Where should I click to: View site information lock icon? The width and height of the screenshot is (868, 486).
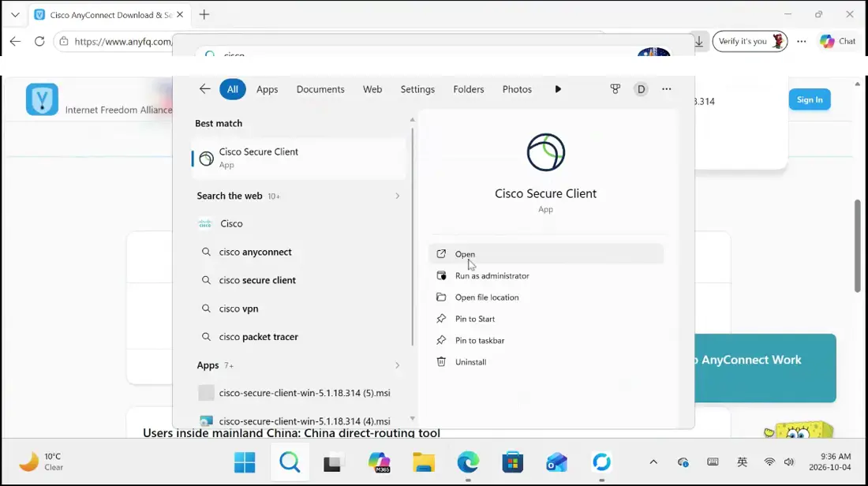coord(64,42)
